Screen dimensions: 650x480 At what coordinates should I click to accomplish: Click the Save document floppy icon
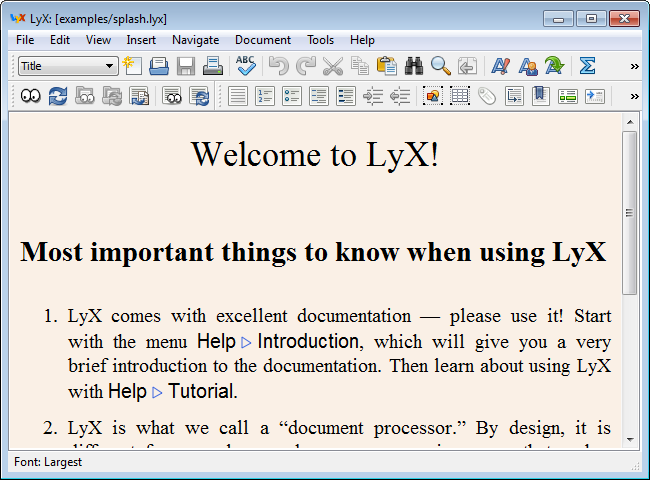(x=186, y=66)
